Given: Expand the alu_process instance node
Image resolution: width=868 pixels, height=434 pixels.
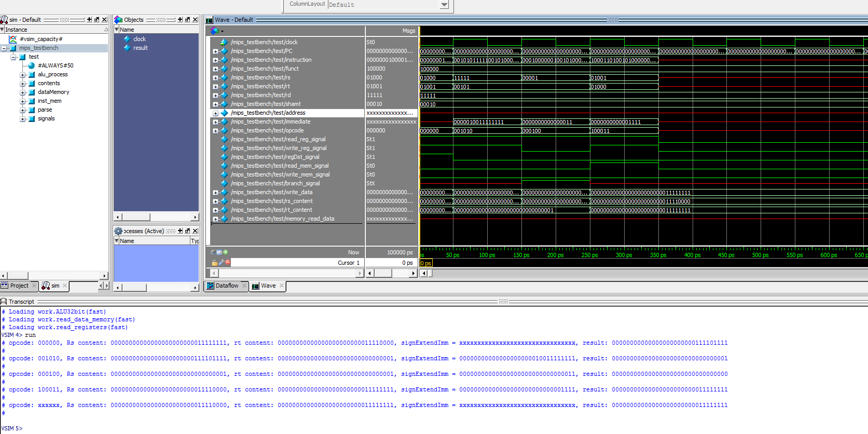Looking at the screenshot, I should point(22,75).
